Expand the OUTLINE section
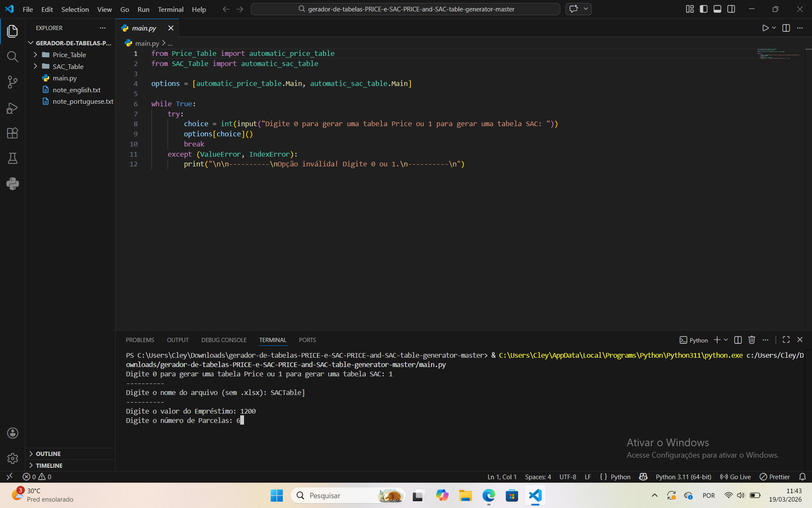 48,454
